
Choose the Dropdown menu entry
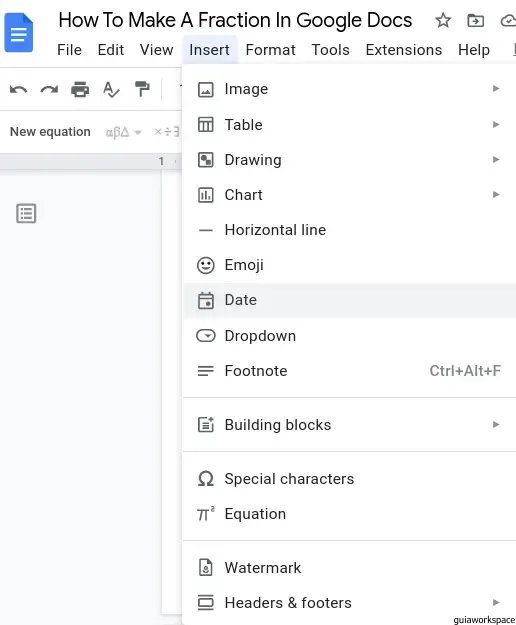[x=349, y=336]
